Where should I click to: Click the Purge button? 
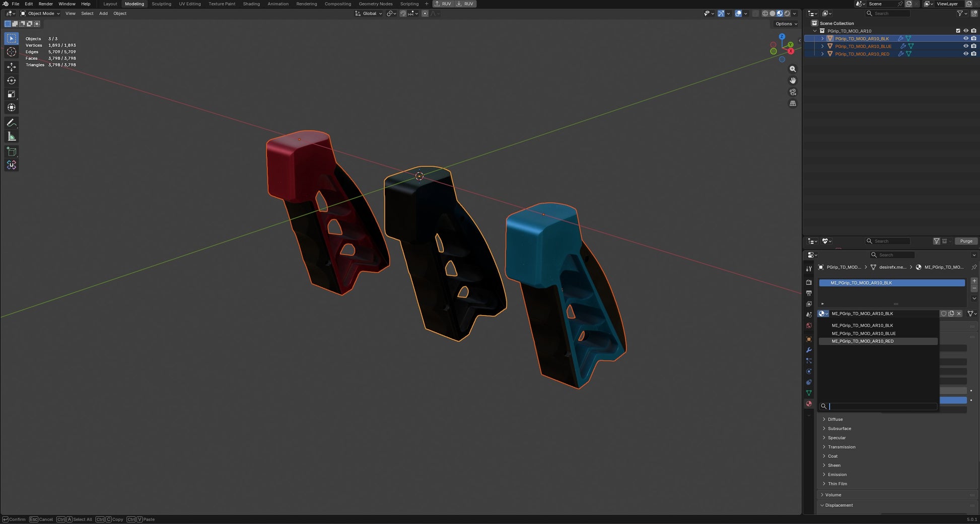(x=966, y=241)
